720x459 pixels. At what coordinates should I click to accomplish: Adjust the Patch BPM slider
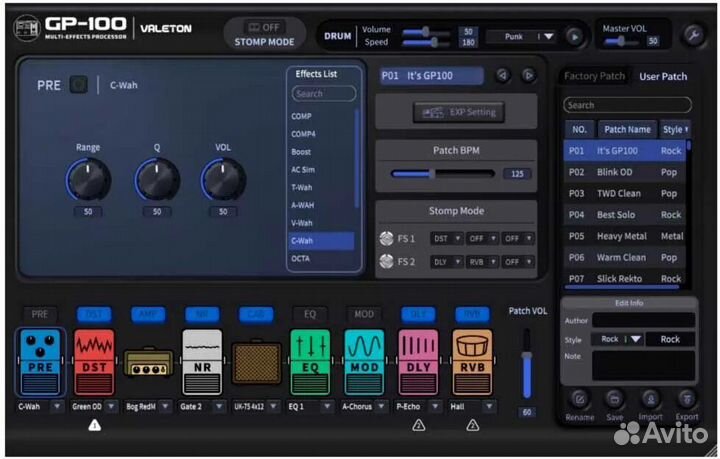442,174
